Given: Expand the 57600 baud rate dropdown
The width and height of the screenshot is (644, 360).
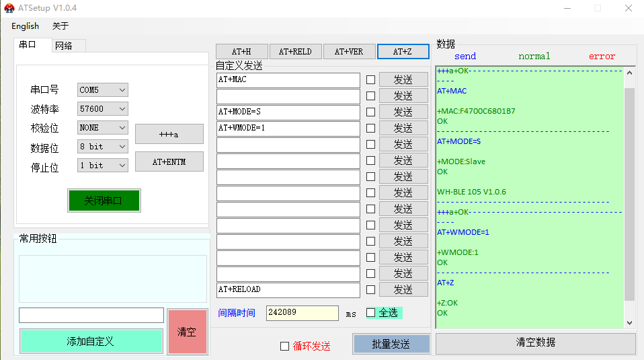Looking at the screenshot, I should coord(102,109).
